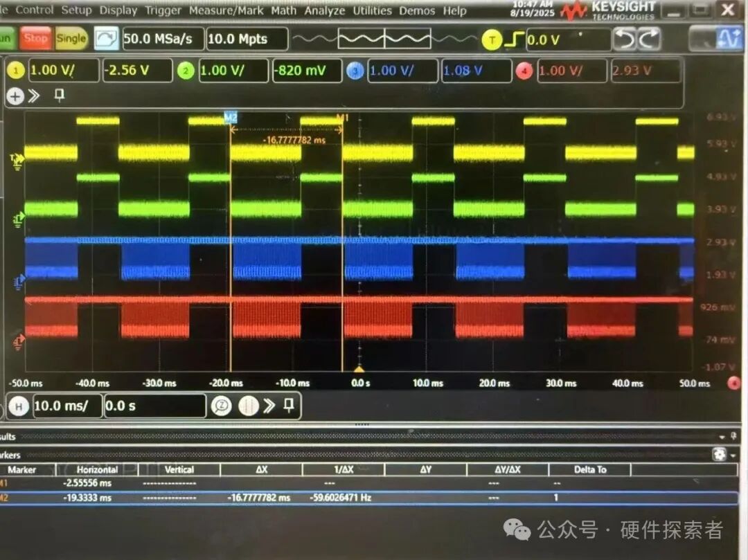748x560 pixels.
Task: Click the horizontal bar pin icon
Action: point(289,405)
